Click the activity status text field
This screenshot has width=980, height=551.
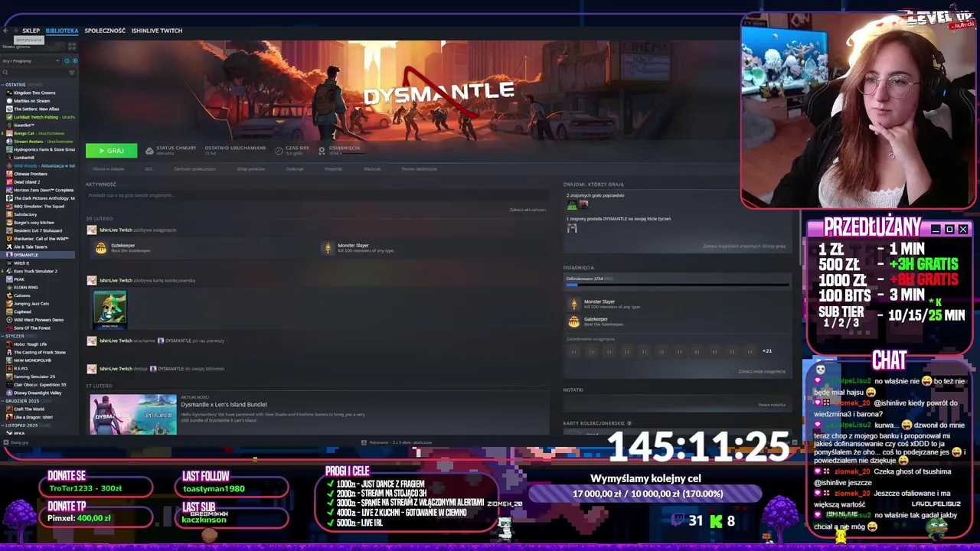pos(317,195)
